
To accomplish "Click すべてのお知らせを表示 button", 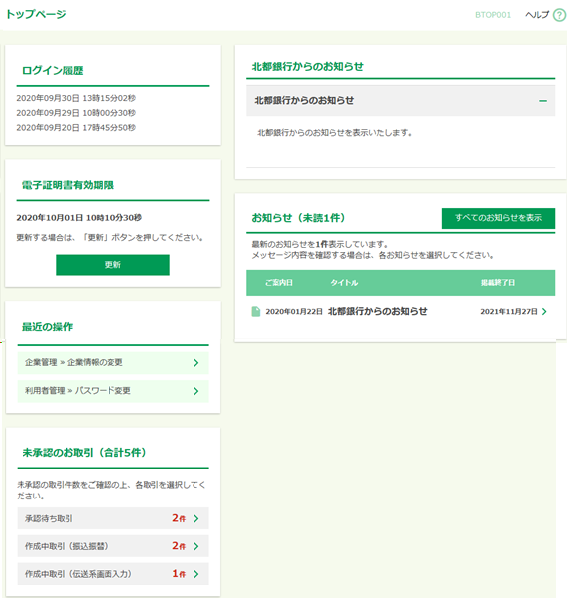I will tap(498, 218).
